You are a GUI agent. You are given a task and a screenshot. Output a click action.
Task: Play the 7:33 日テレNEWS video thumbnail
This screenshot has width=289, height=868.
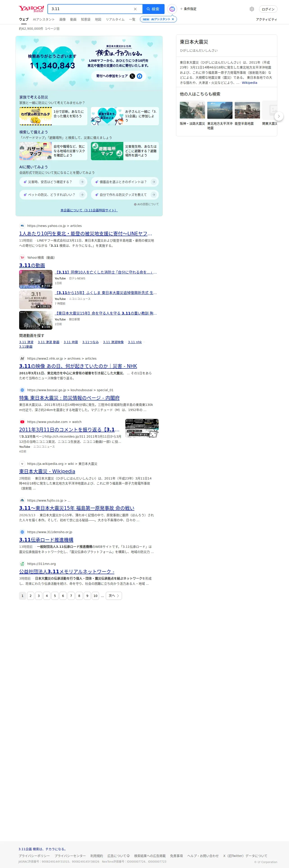36,279
